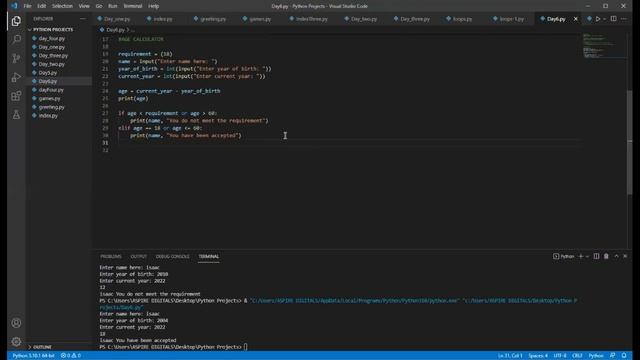The image size is (640, 360).
Task: Open run button dropdown arrow
Action: pyautogui.click(x=604, y=19)
